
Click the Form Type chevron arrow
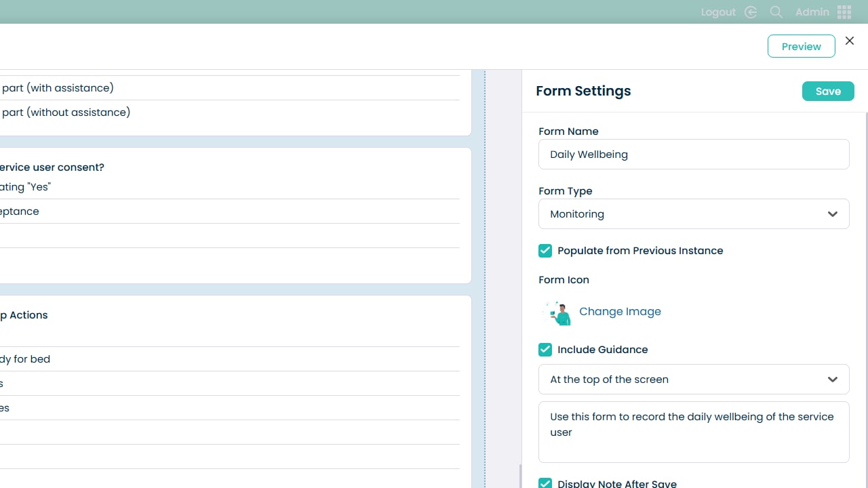coord(832,214)
